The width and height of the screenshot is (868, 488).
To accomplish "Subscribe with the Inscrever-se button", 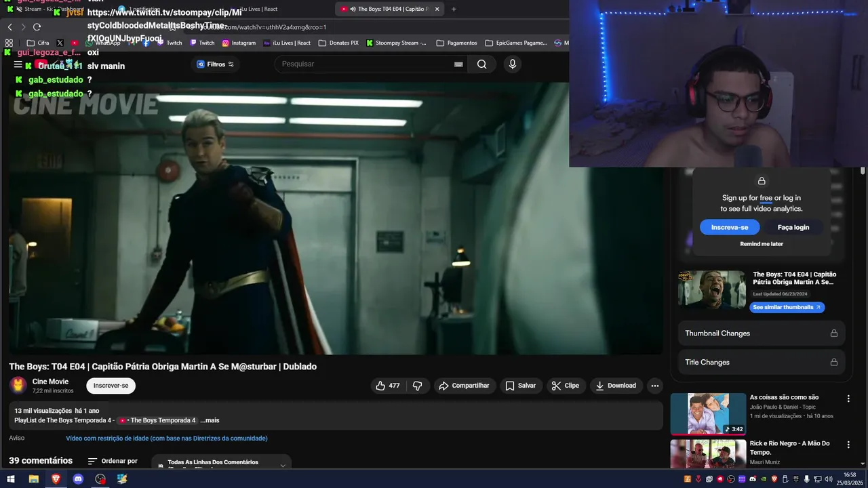I will [111, 386].
